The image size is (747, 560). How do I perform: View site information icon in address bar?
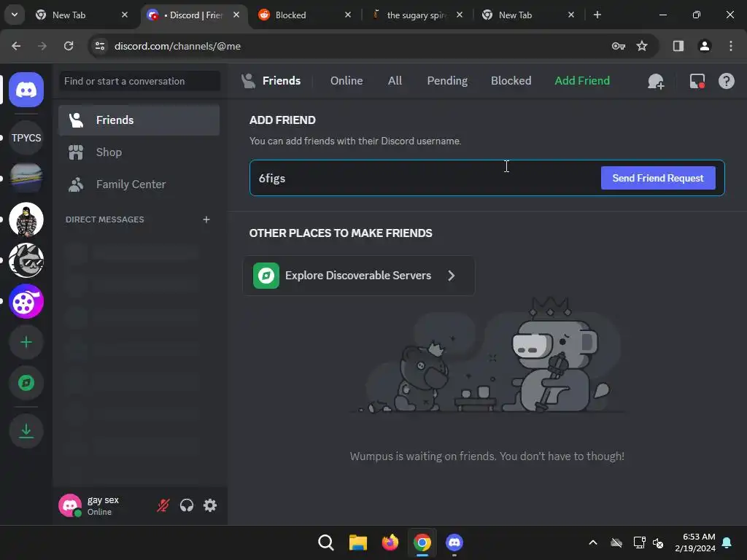pyautogui.click(x=99, y=46)
